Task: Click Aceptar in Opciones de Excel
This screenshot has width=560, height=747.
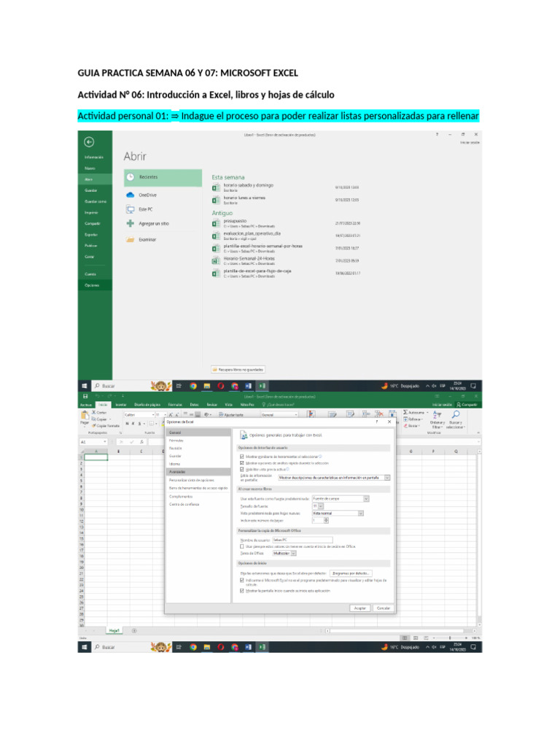Action: [360, 608]
